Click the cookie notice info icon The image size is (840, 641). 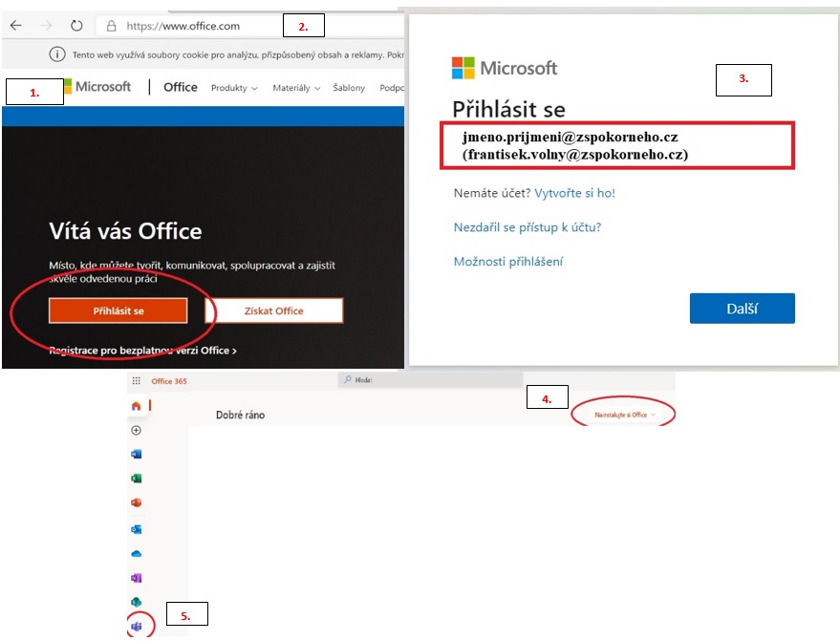57,54
